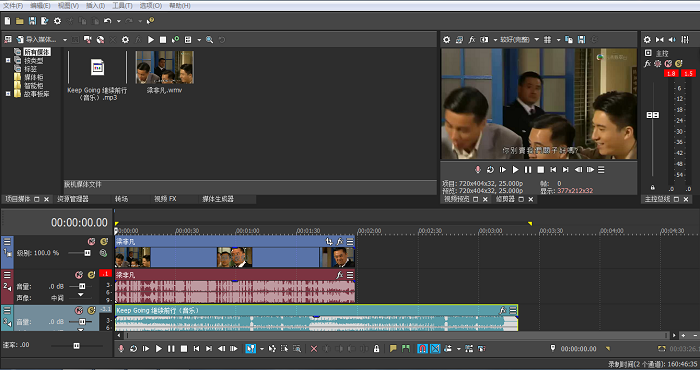Screen dimensions: 700x370
Task: Open event pan/crop on video clip 梁非凡
Action: (x=329, y=241)
